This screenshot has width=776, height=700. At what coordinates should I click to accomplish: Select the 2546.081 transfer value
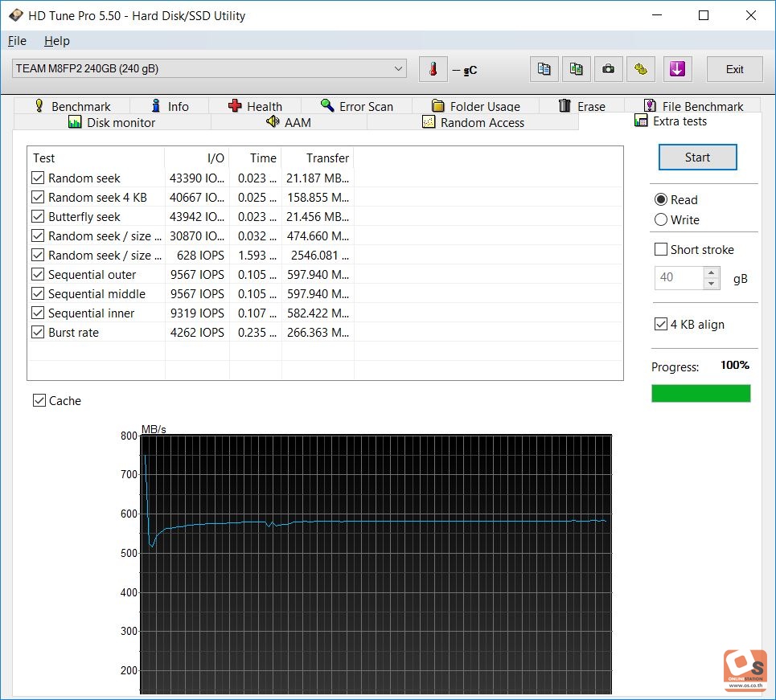(319, 256)
